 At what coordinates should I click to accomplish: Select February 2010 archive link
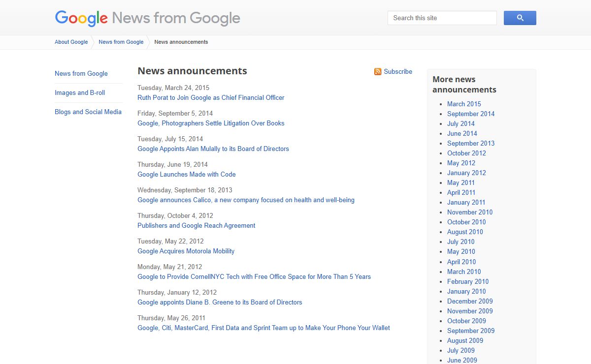point(468,281)
